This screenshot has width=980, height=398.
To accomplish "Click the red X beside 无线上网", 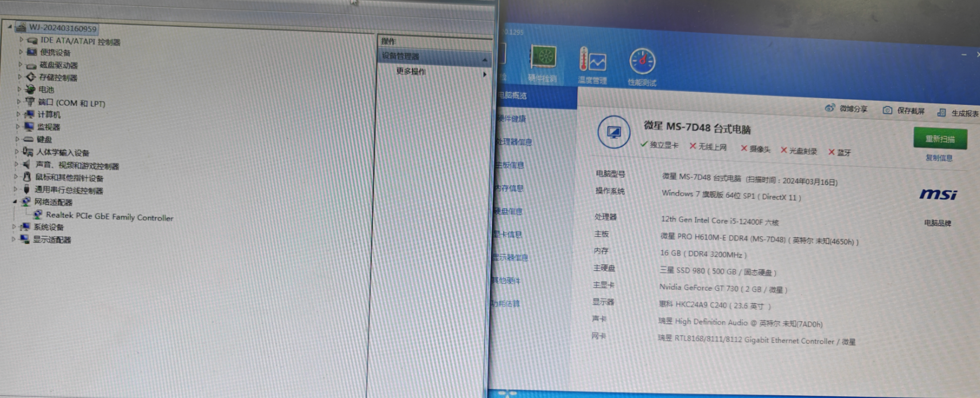I will [x=693, y=146].
